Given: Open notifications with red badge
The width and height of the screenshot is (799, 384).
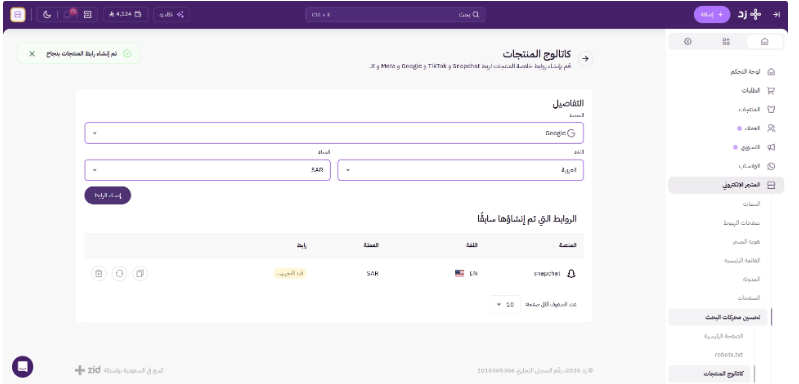Looking at the screenshot, I should click(68, 14).
